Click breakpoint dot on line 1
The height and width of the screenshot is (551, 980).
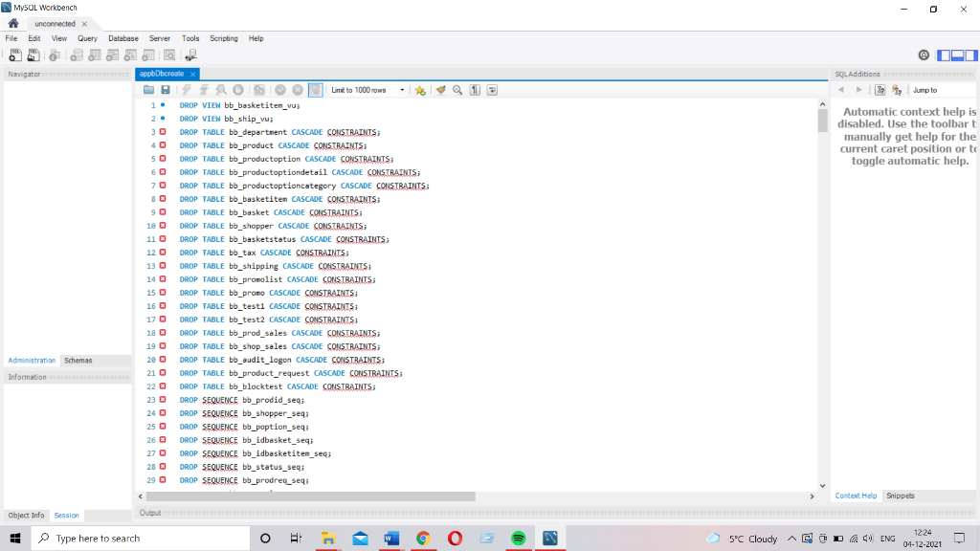[163, 105]
